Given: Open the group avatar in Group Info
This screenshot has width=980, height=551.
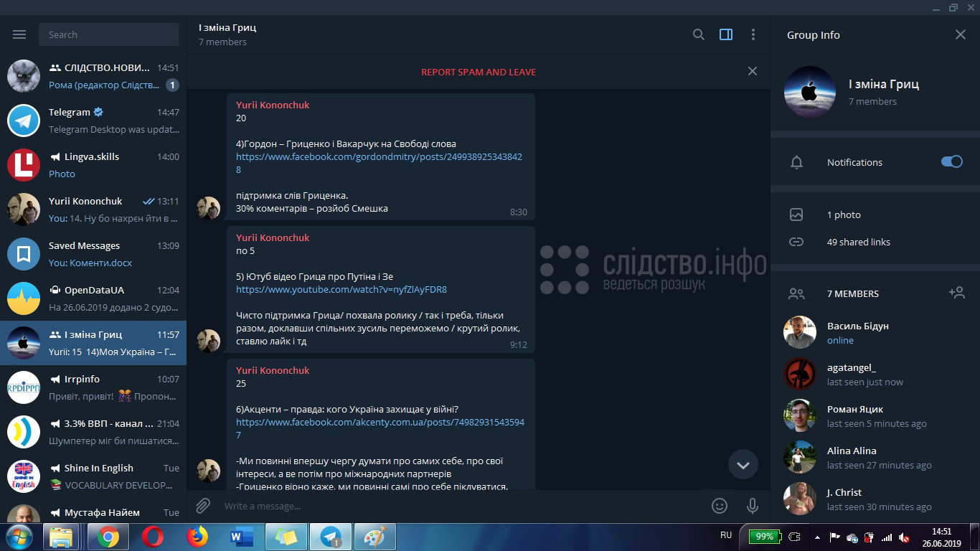Looking at the screenshot, I should pos(810,92).
